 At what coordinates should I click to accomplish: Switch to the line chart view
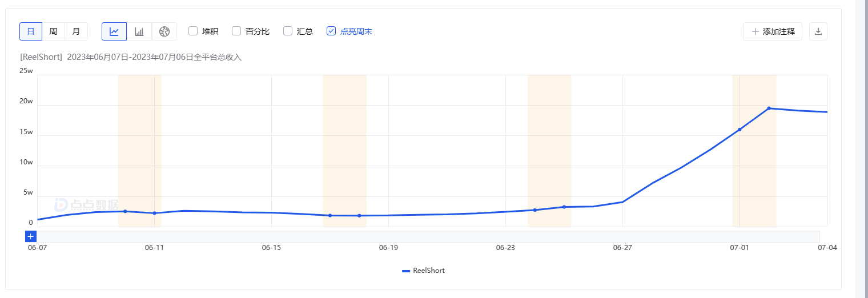114,31
